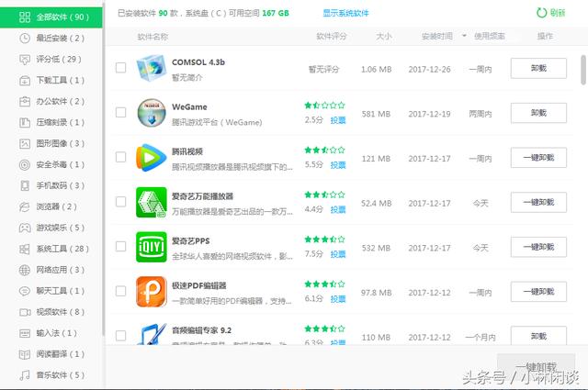Click the 视频软件 camera icon
588x390 pixels.
[25, 312]
